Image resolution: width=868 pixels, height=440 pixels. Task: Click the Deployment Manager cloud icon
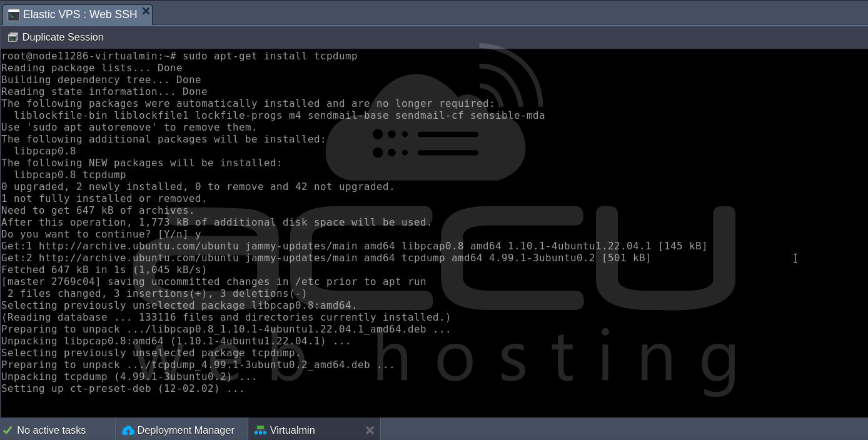point(128,431)
